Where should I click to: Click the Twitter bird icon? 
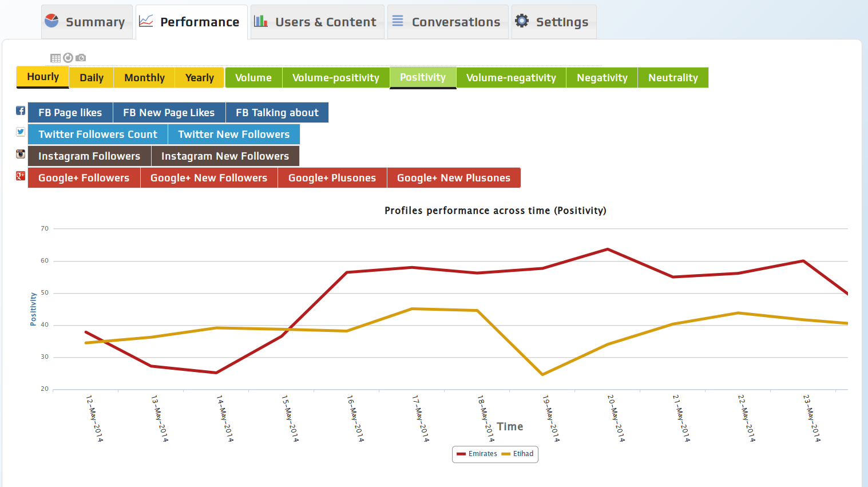pos(21,132)
